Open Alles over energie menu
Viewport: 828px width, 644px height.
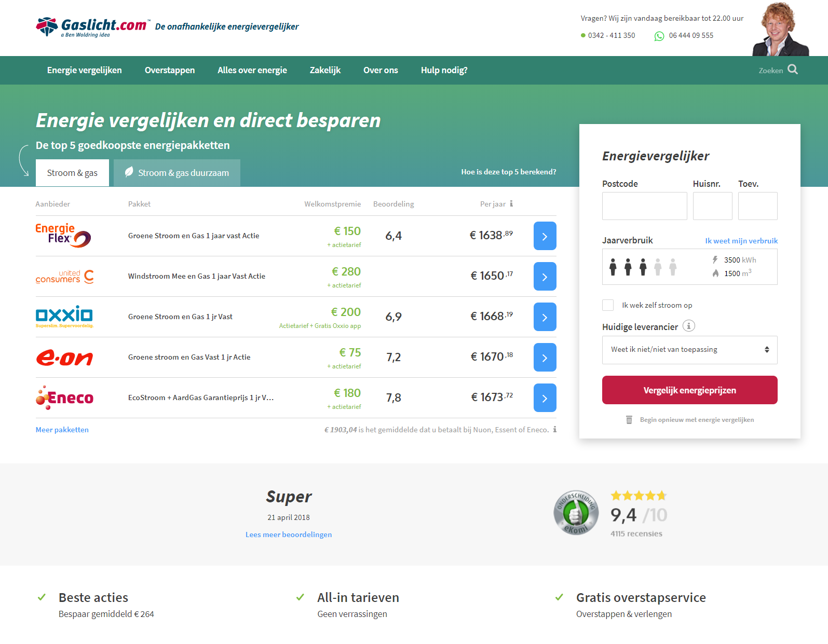pos(252,70)
